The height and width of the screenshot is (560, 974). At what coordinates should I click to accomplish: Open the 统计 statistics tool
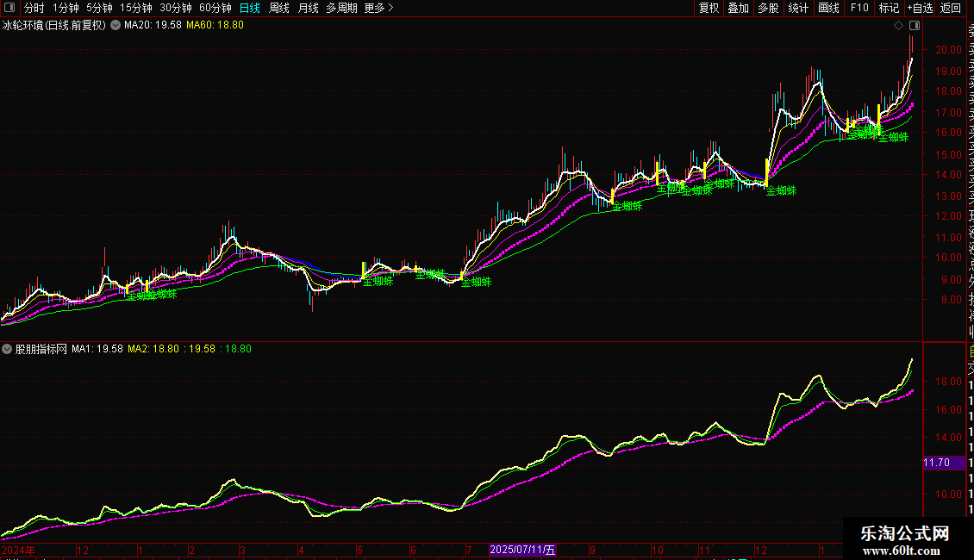(798, 8)
